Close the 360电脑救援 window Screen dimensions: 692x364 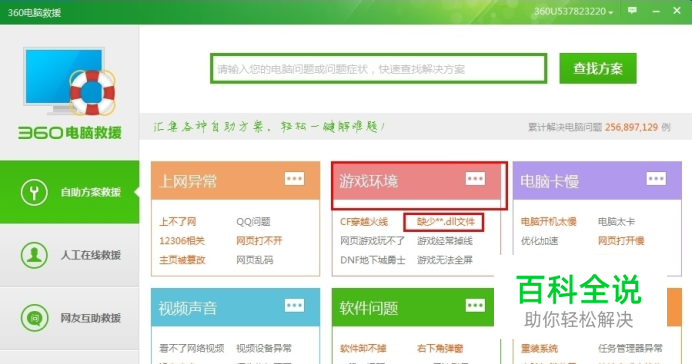click(677, 11)
